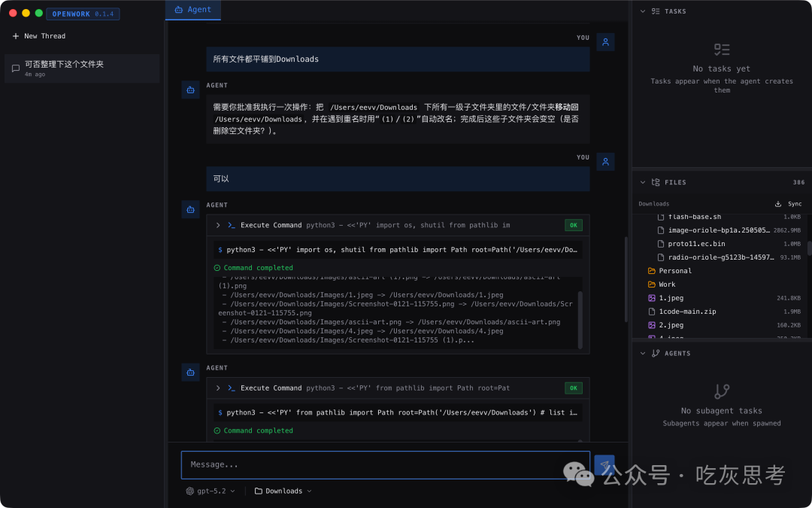Image resolution: width=812 pixels, height=508 pixels.
Task: Click the 386 file count
Action: tap(798, 182)
